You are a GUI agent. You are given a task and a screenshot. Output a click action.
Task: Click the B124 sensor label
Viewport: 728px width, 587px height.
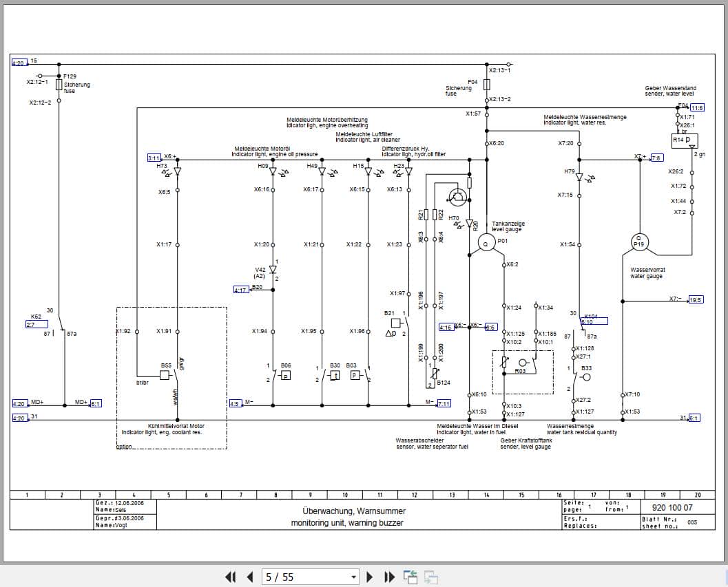(444, 383)
